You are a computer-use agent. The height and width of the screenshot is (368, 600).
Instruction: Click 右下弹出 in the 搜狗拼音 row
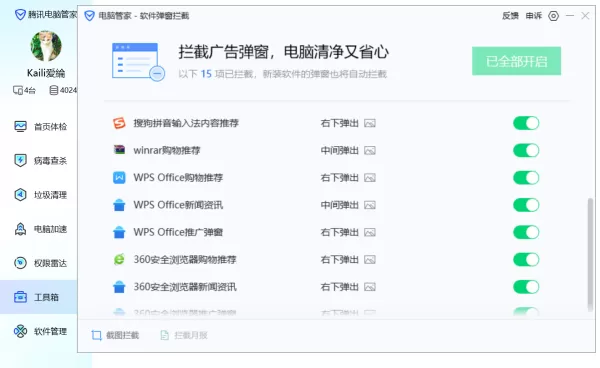[339, 123]
